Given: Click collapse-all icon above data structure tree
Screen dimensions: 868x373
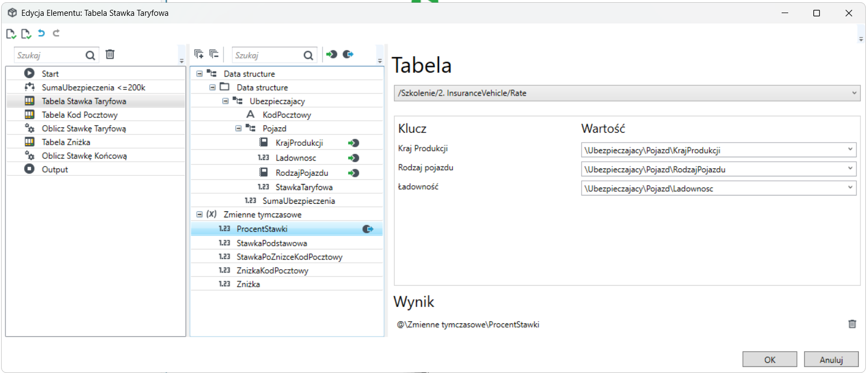Looking at the screenshot, I should click(x=214, y=54).
